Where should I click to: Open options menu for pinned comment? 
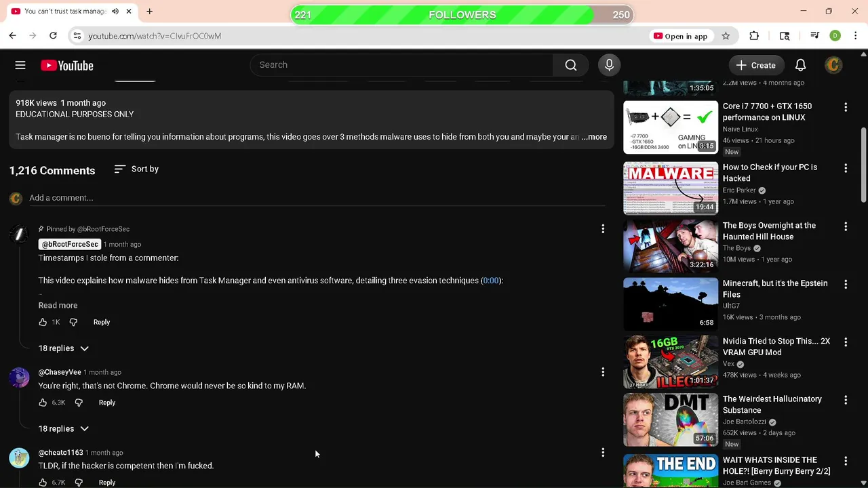tap(603, 229)
